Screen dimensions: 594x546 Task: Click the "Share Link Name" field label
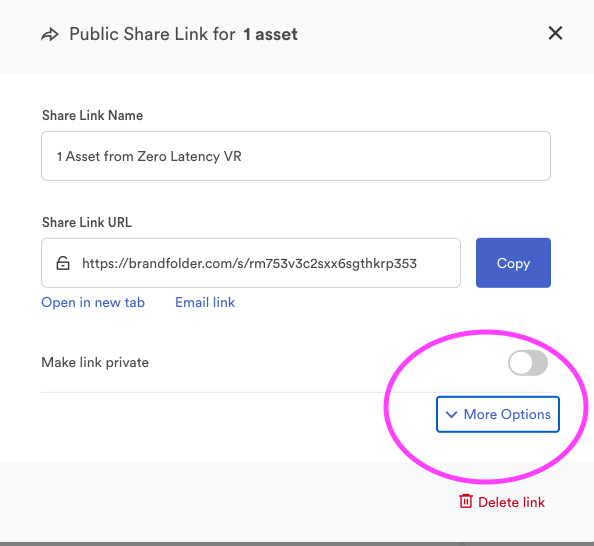point(92,116)
